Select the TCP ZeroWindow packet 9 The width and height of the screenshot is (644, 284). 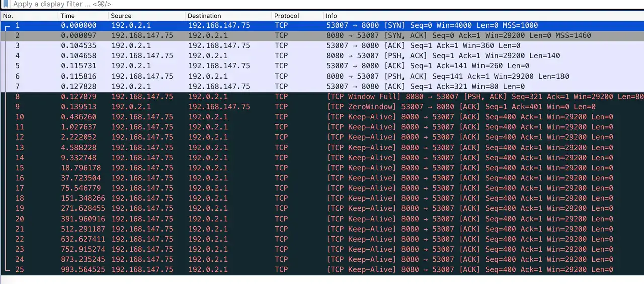(322, 107)
